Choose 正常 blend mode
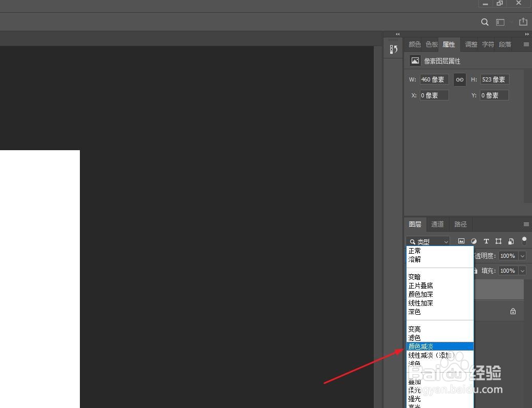The height and width of the screenshot is (408, 532). point(440,251)
